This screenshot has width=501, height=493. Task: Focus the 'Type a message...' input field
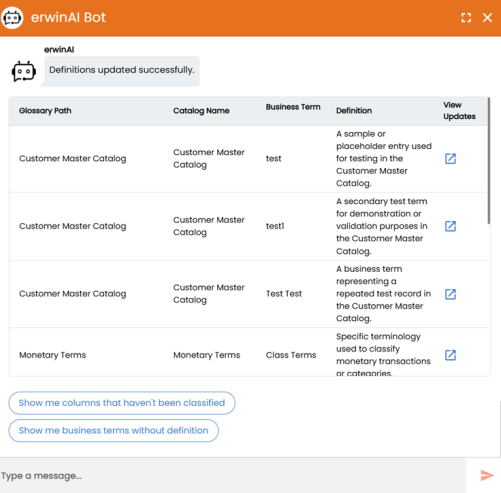click(x=233, y=476)
